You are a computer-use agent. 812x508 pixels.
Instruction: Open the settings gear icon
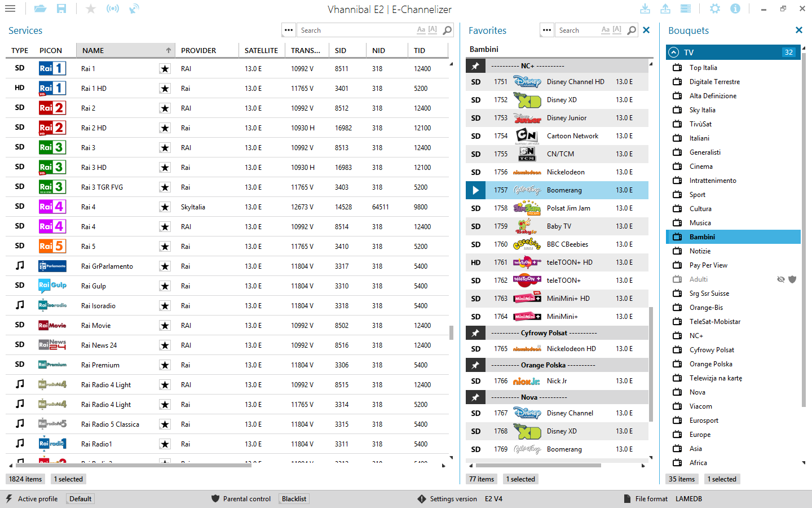(x=715, y=9)
